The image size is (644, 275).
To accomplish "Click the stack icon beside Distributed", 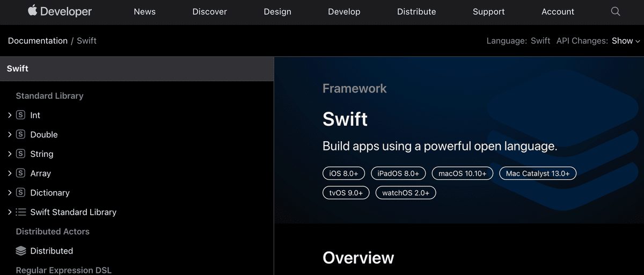I will tap(21, 251).
